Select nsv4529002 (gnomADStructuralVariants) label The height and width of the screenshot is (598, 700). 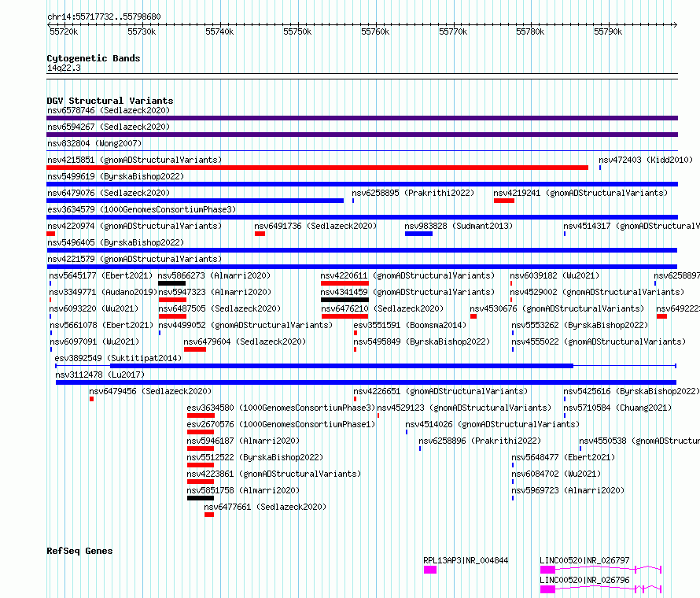pos(597,292)
